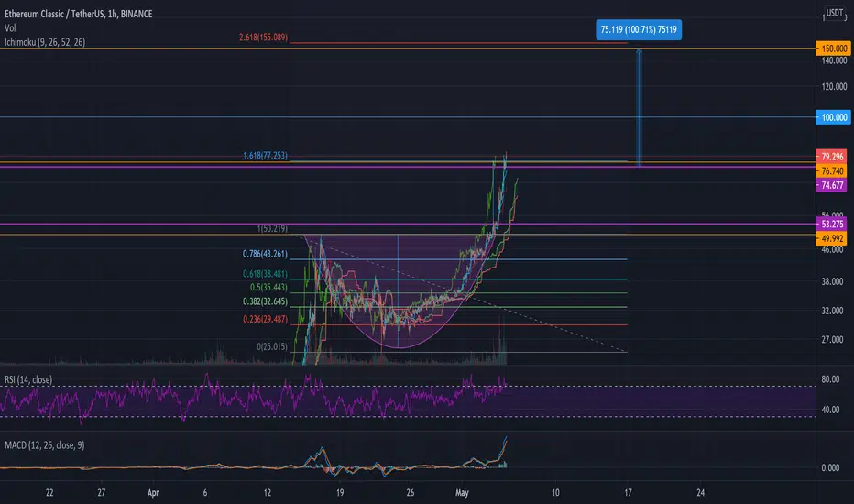Select the 0.236(29.487) Fibonacci level label

point(265,319)
